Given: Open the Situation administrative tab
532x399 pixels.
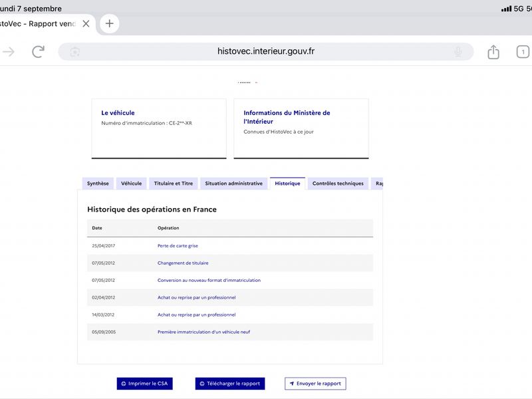Looking at the screenshot, I should tap(234, 184).
